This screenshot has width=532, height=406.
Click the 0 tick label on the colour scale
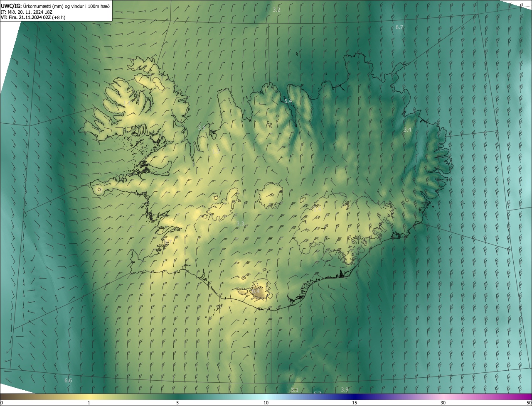(2, 403)
